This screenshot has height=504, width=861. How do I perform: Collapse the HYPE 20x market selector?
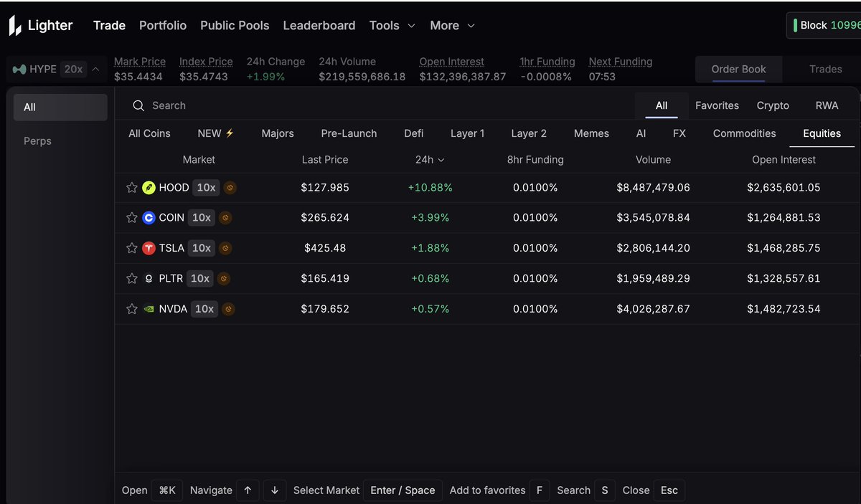(x=57, y=70)
